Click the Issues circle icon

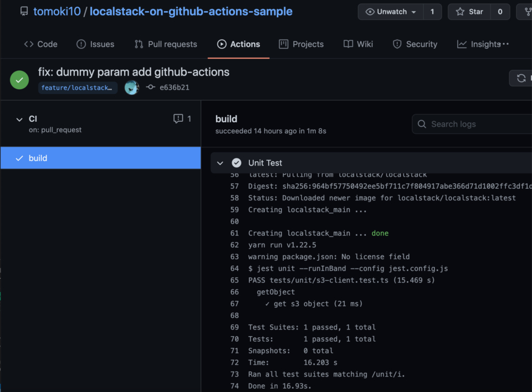point(81,44)
